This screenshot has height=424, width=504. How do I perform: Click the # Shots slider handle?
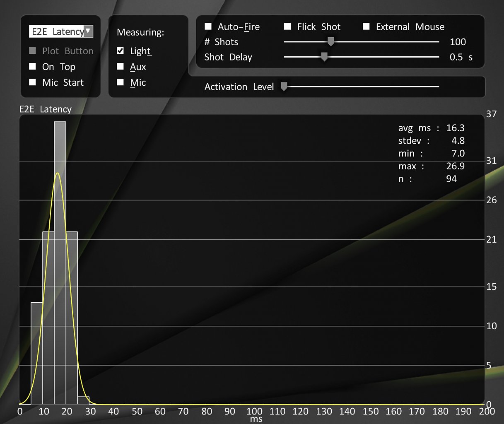330,42
